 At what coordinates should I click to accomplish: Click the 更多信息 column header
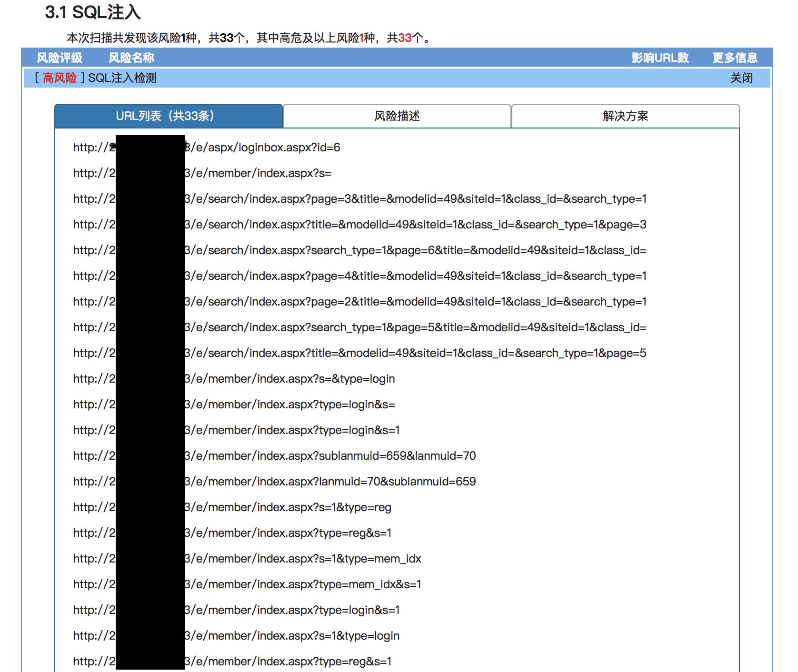click(x=735, y=58)
